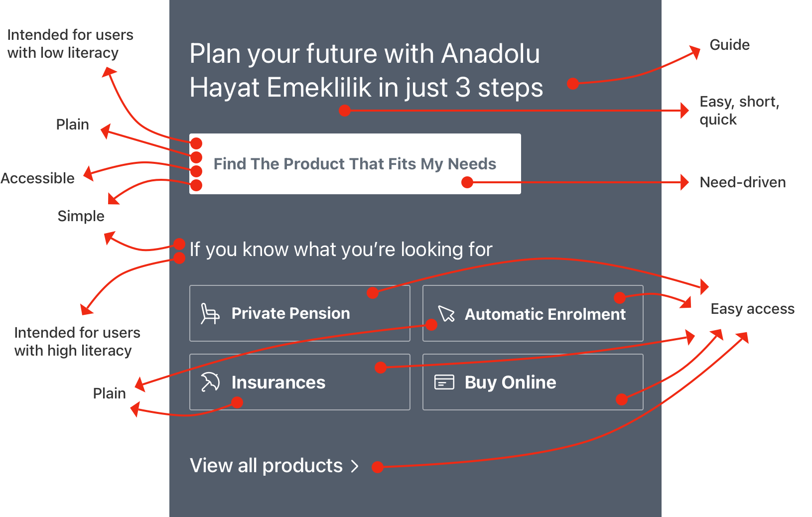Click the 'Accessible' annotation label

click(37, 178)
